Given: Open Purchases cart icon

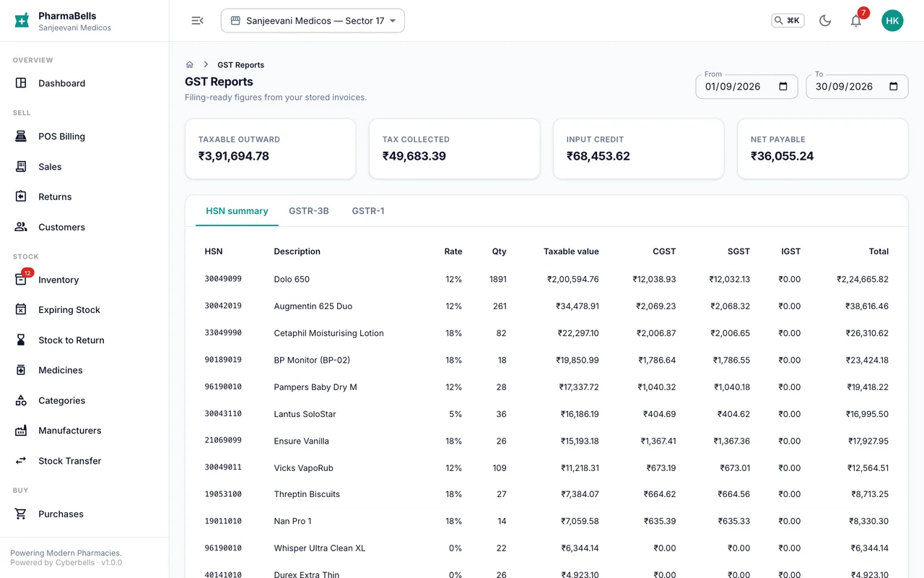Looking at the screenshot, I should point(21,514).
